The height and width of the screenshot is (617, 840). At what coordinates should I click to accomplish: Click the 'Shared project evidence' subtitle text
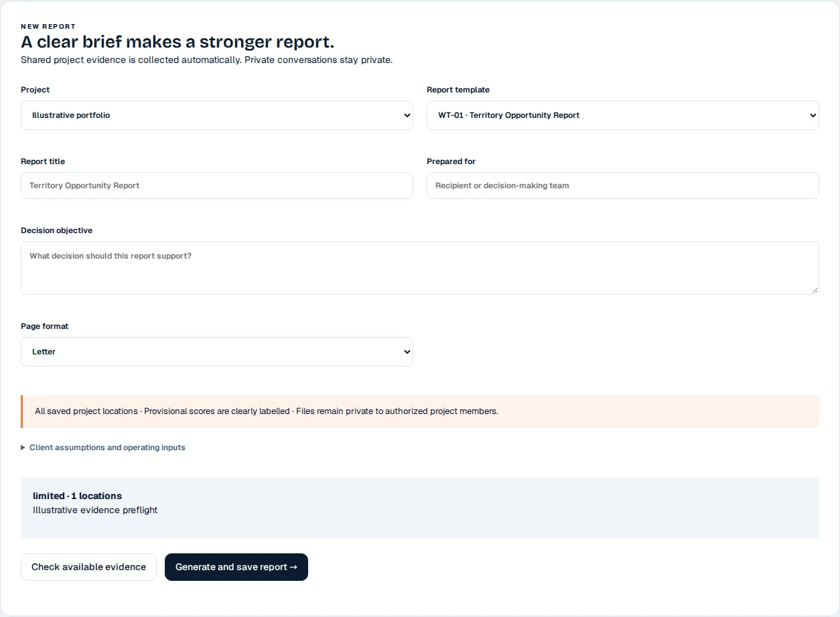(x=206, y=60)
